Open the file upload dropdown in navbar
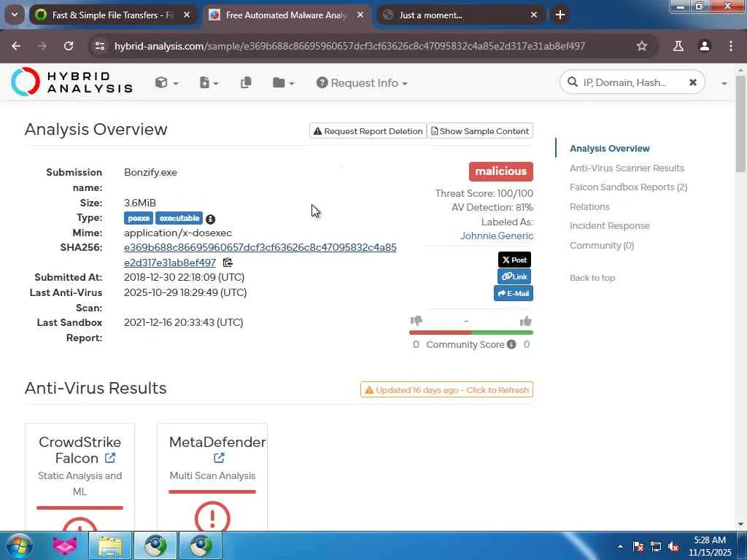The width and height of the screenshot is (747, 560). [x=209, y=83]
